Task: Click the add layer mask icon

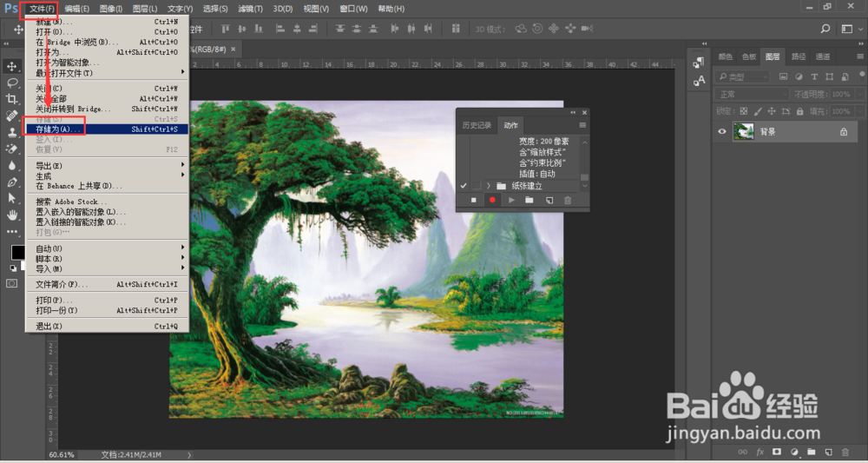Action: click(x=777, y=452)
